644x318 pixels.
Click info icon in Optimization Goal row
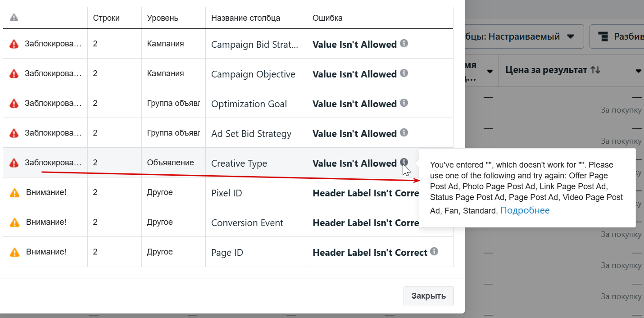coord(404,103)
